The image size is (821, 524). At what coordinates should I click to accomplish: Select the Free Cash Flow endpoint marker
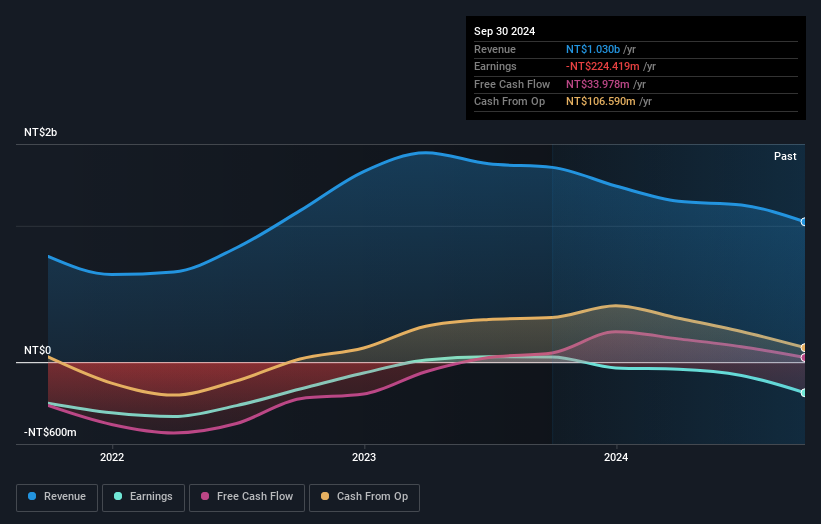click(x=804, y=358)
